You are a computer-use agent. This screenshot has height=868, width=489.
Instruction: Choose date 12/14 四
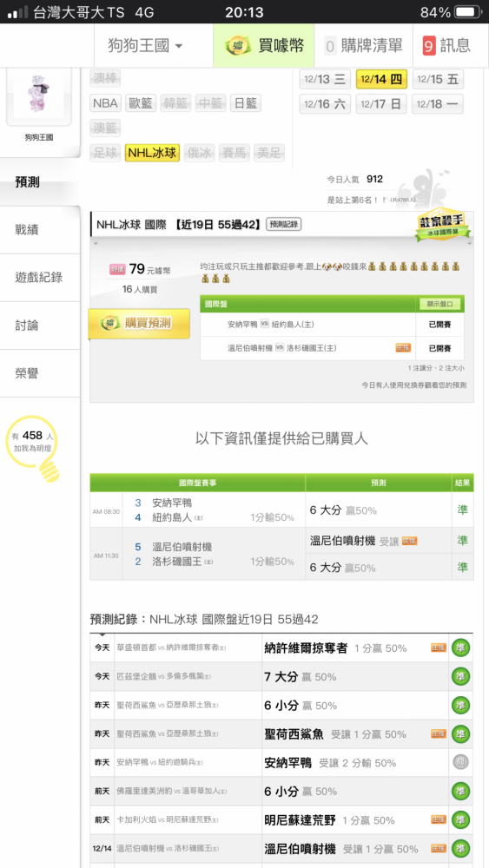coord(381,79)
